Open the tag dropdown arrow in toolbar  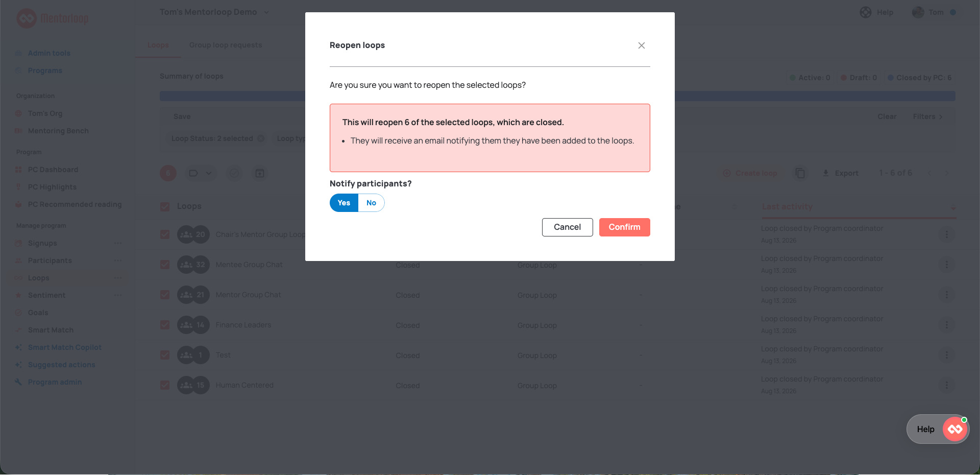coord(209,173)
